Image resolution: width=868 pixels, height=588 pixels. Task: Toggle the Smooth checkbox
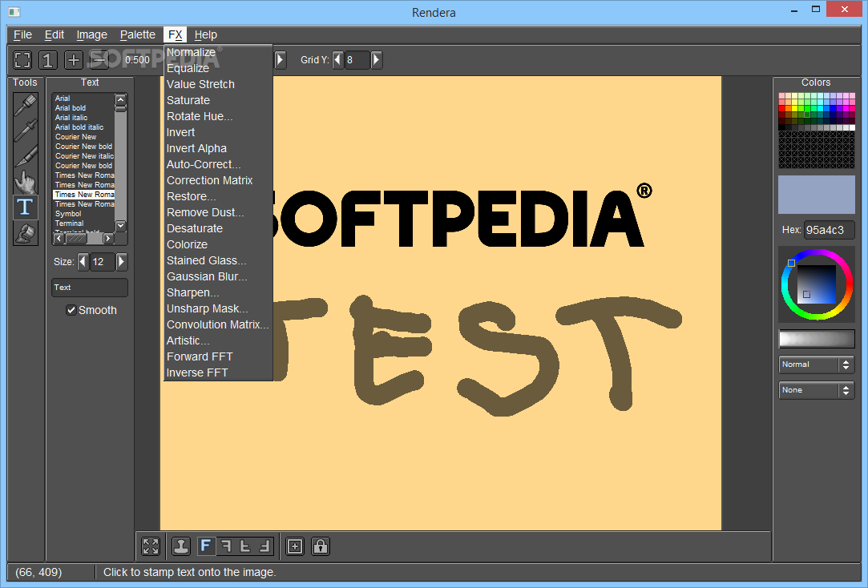click(71, 310)
